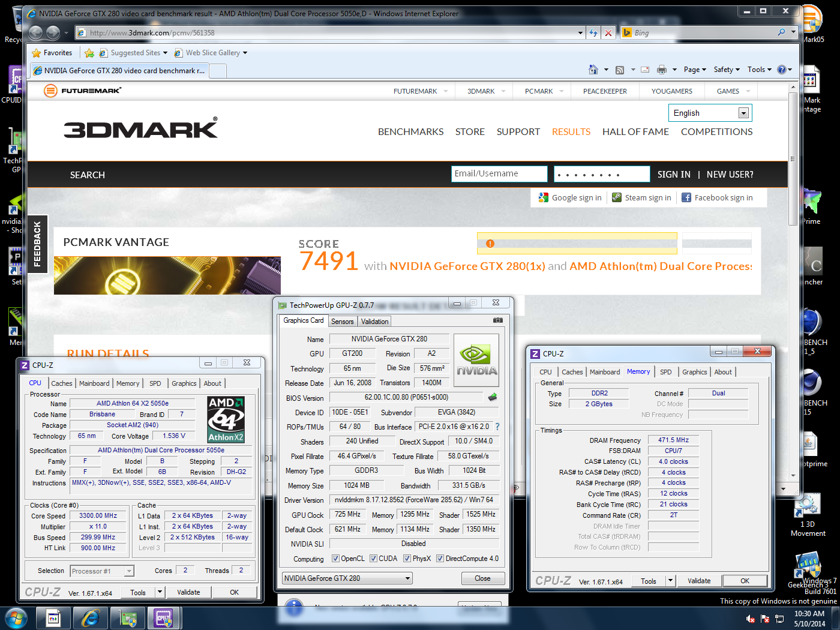840x630 pixels.
Task: Open Processor #1 selection dropdown in CPU-Z
Action: point(129,571)
